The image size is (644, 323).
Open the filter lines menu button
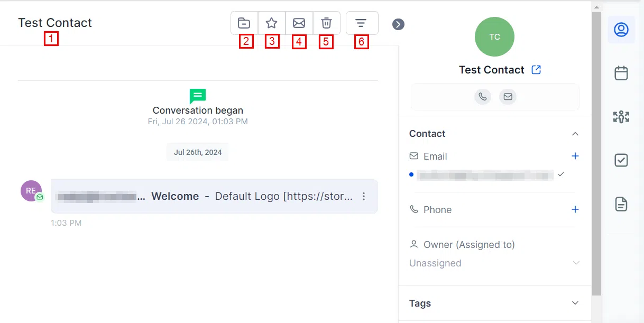point(362,23)
